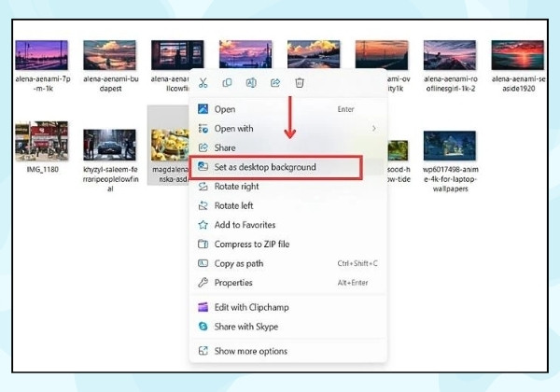The height and width of the screenshot is (392, 560).
Task: Choose Open from the context menu
Action: (x=287, y=109)
